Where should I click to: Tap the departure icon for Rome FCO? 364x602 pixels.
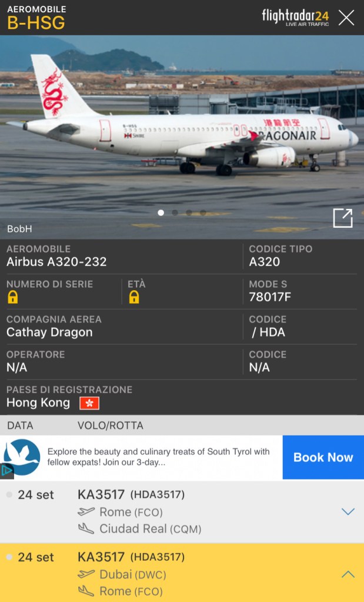point(86,511)
